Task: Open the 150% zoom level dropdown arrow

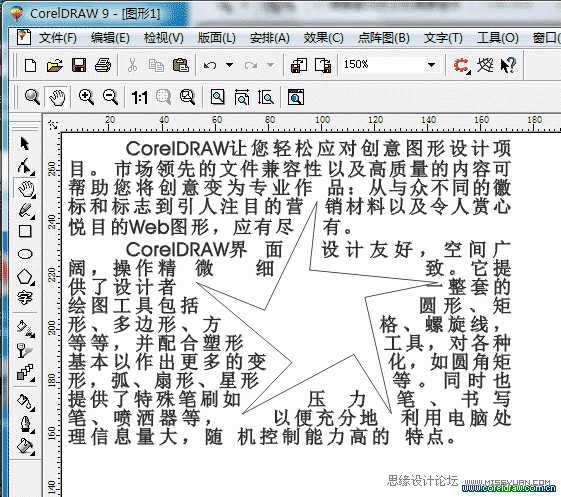Action: (432, 65)
